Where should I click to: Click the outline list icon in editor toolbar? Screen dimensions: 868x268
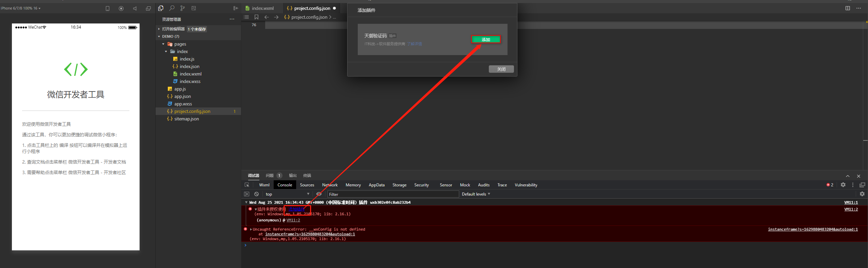point(246,17)
